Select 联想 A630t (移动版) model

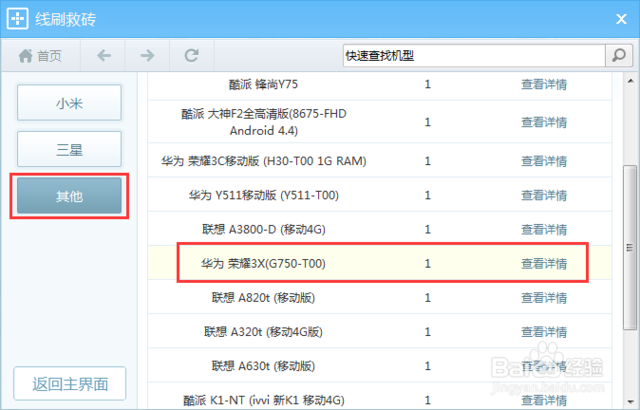click(x=263, y=366)
